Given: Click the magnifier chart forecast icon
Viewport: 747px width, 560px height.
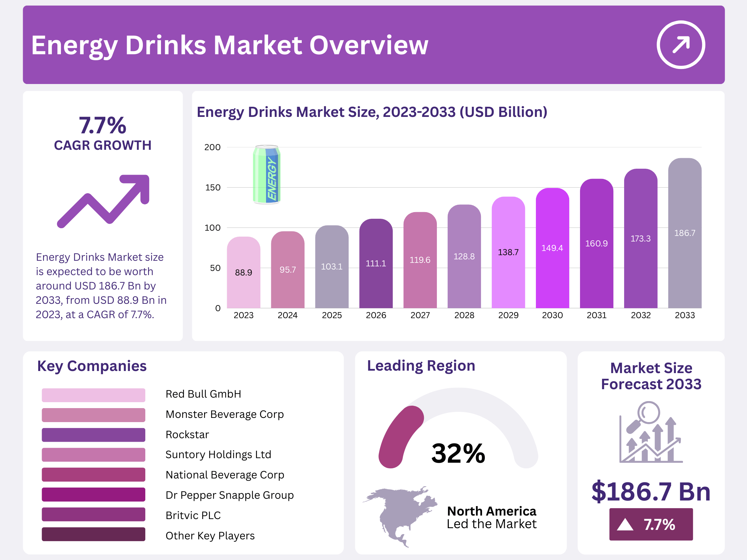Looking at the screenshot, I should coord(651,433).
